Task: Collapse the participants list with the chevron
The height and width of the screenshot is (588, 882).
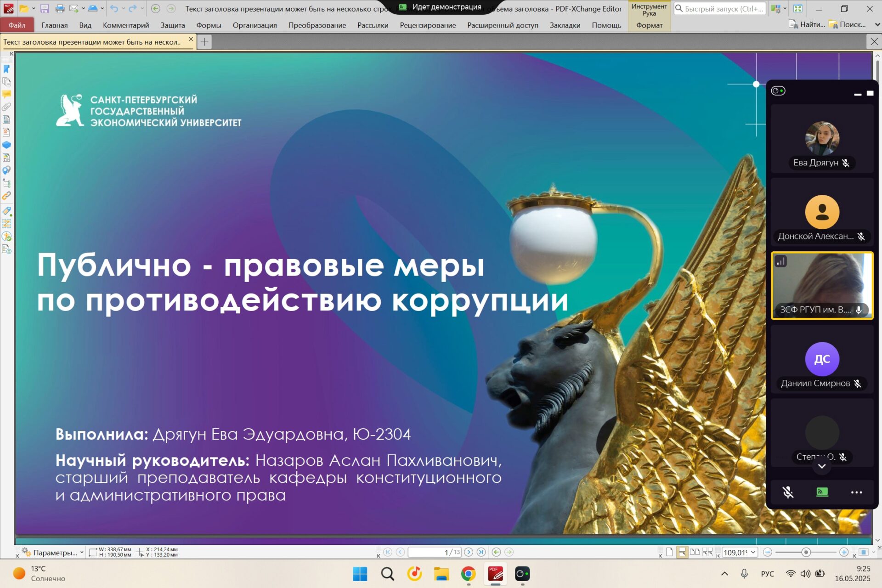Action: 822,465
